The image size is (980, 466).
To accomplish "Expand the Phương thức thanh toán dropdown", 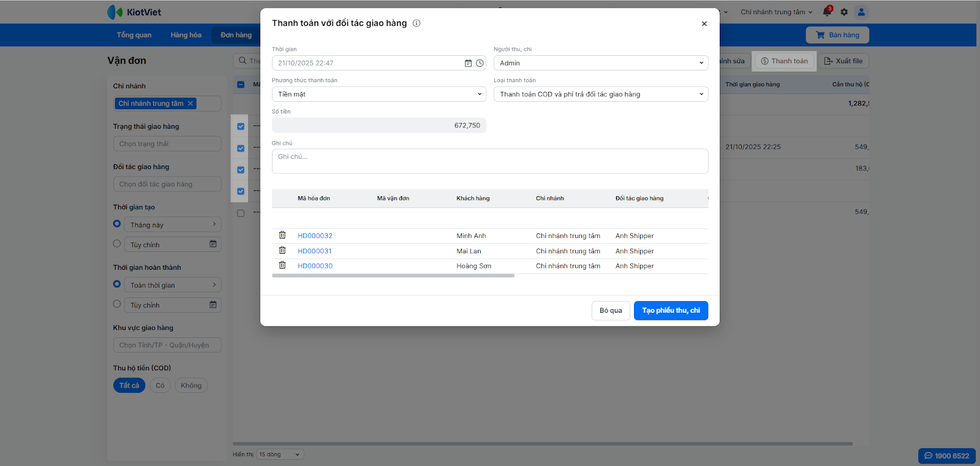I will [379, 94].
